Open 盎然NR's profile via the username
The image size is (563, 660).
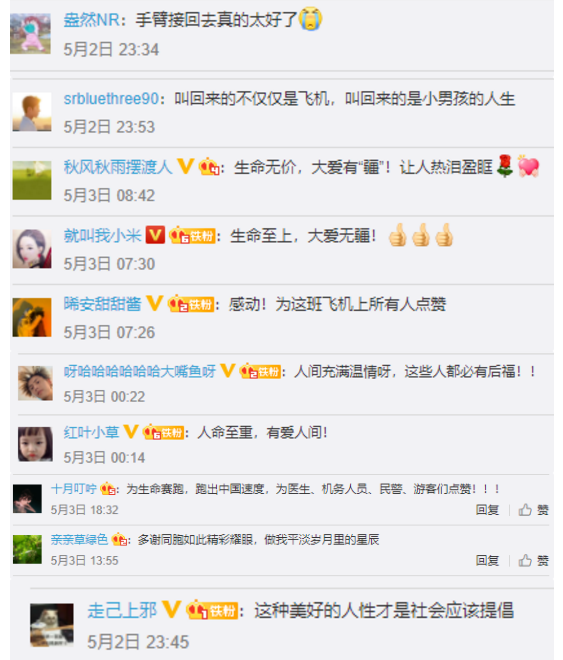(91, 20)
